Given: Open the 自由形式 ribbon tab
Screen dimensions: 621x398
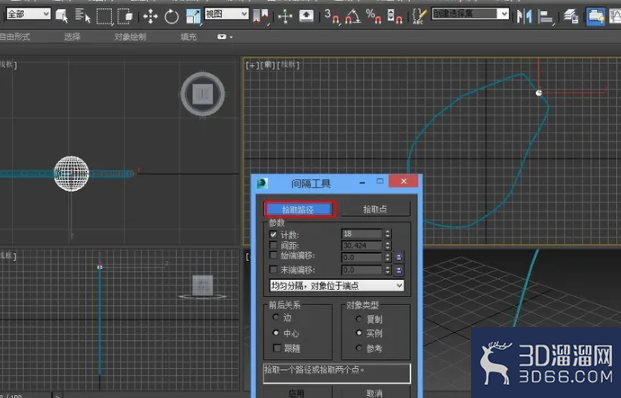Looking at the screenshot, I should 15,37.
